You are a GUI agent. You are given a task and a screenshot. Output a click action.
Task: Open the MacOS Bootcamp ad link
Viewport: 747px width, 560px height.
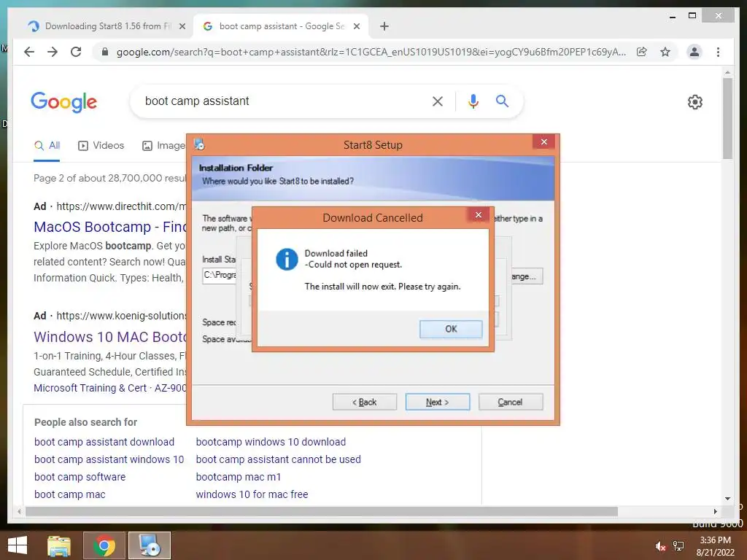(x=109, y=227)
